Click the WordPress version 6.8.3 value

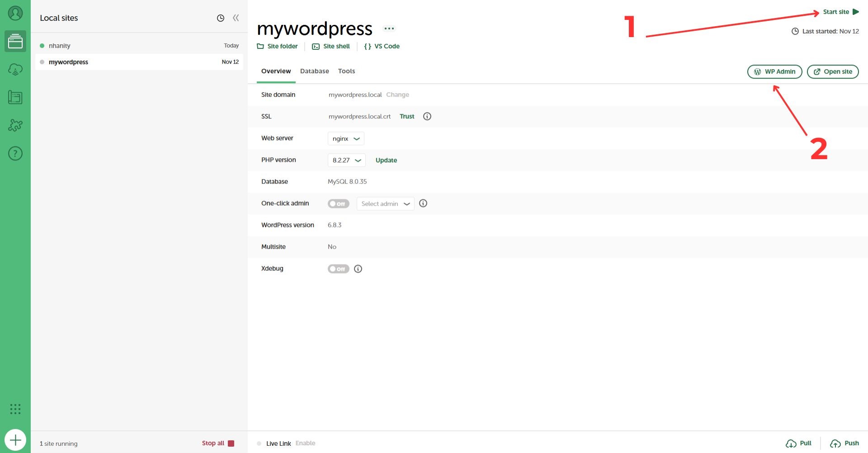click(335, 225)
